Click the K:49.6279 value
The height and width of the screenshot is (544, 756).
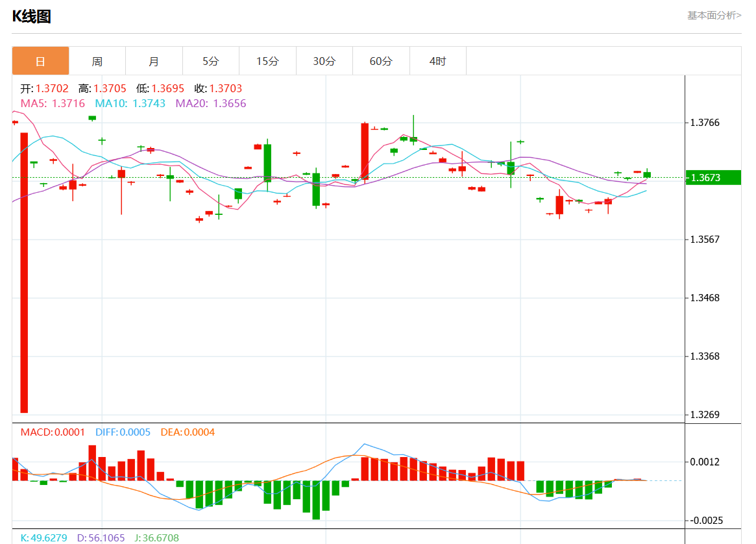coord(44,538)
